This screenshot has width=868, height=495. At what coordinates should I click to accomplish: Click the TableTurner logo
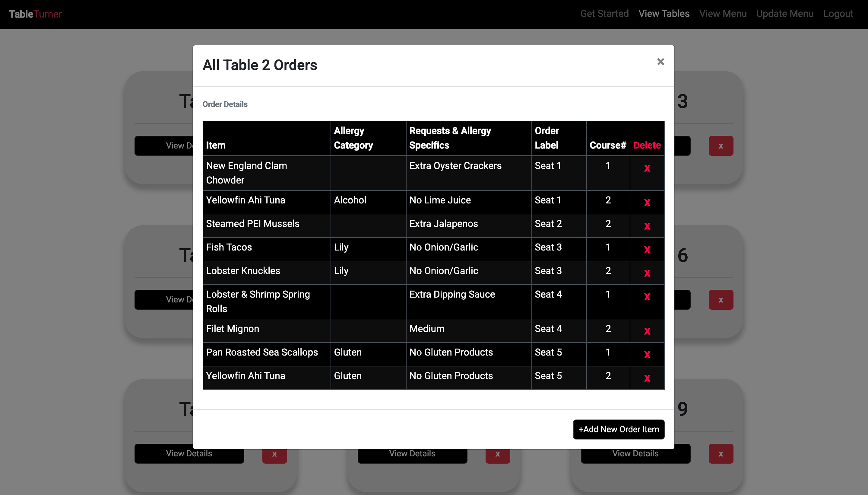pos(35,14)
